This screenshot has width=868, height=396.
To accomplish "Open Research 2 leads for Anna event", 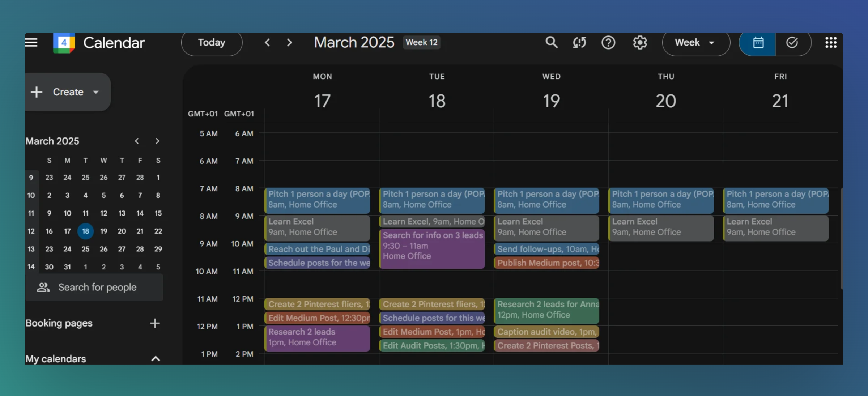I will point(546,311).
